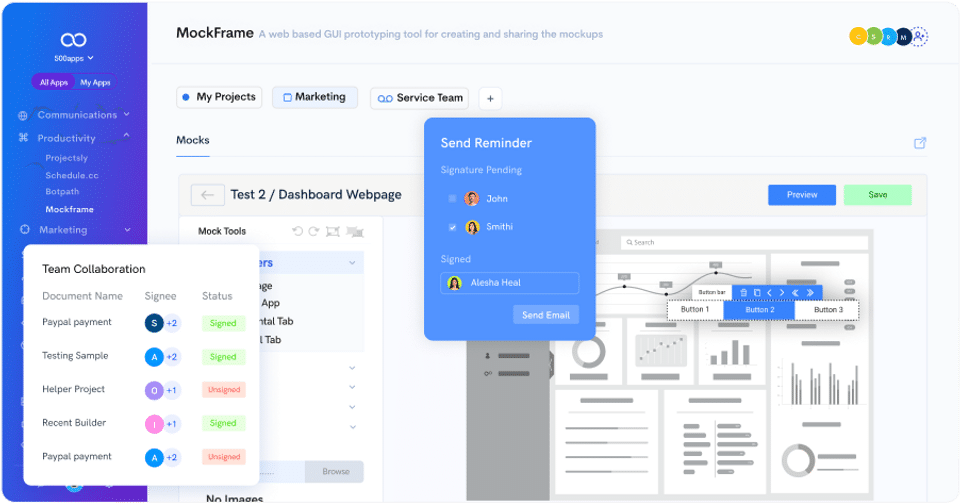Image resolution: width=960 pixels, height=503 pixels.
Task: Click the single left arrow icon
Action: click(770, 292)
